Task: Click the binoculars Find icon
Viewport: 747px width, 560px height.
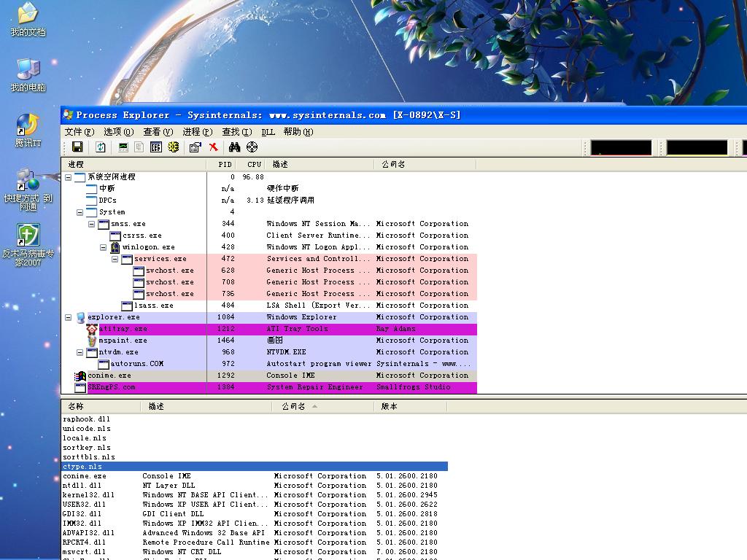Action: [x=234, y=147]
